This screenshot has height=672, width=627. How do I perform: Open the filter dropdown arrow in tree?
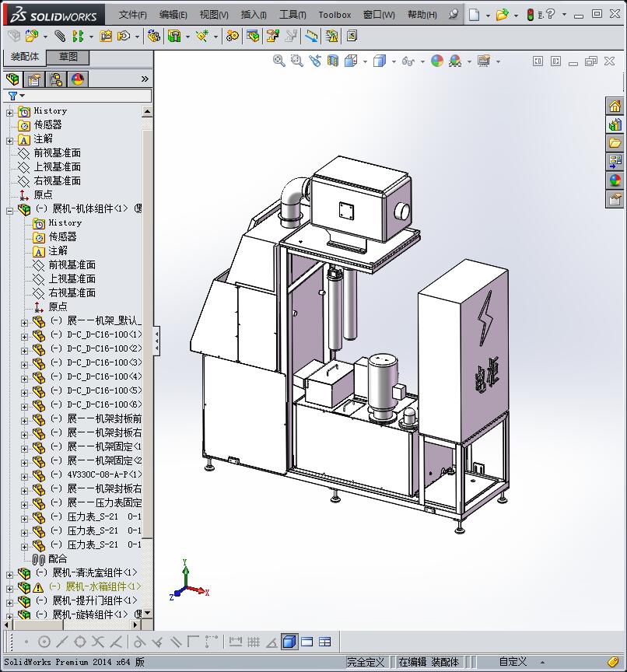(x=23, y=96)
